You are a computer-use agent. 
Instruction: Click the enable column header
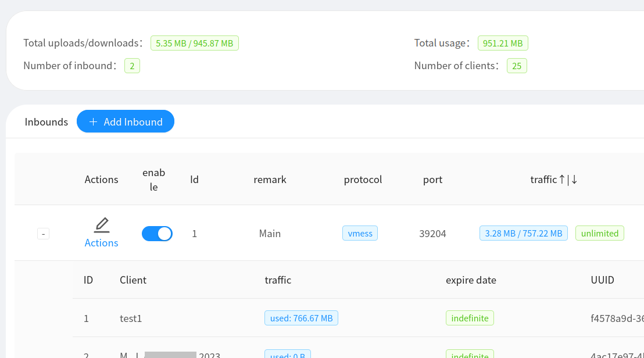click(153, 180)
